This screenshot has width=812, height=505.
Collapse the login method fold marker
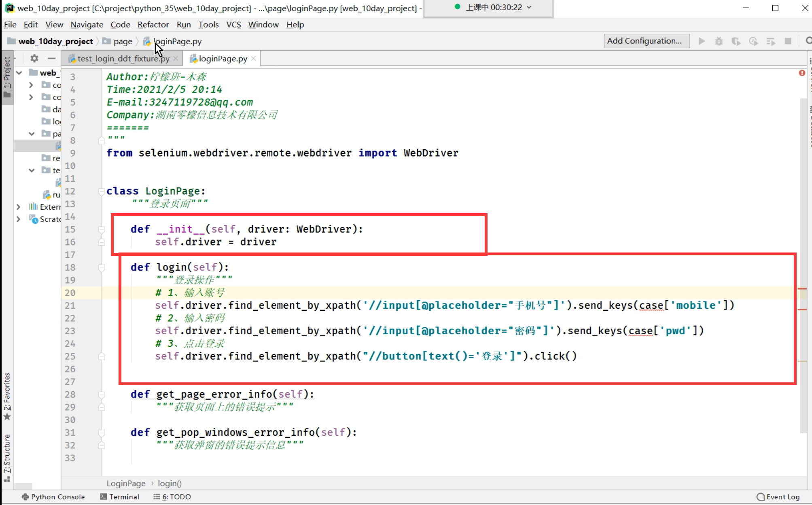102,267
